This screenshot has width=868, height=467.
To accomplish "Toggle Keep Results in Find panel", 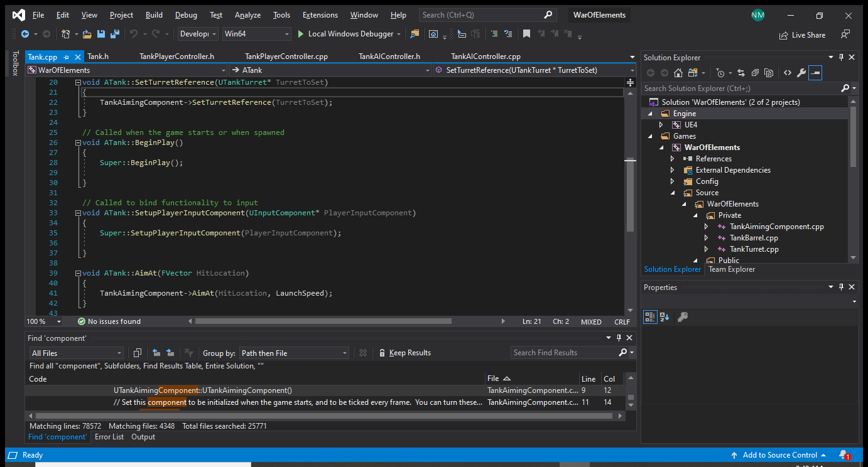I will pos(404,353).
